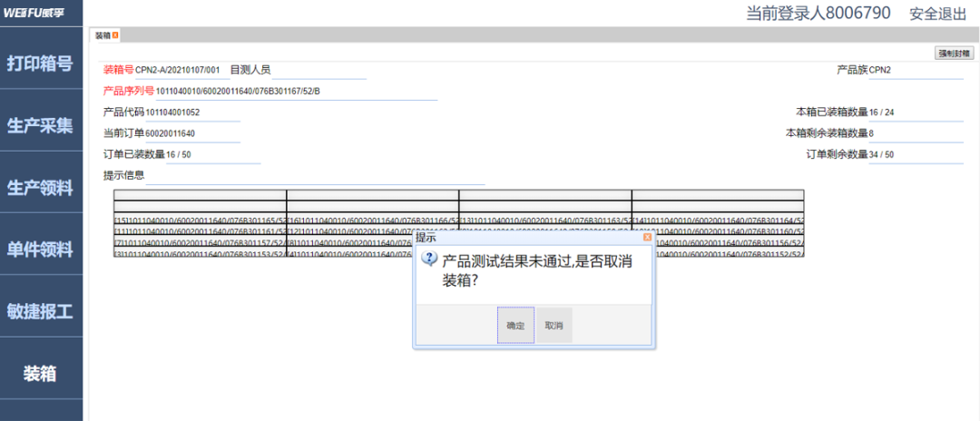Open 敏捷报工 sidebar item
The width and height of the screenshot is (980, 421).
[x=41, y=311]
